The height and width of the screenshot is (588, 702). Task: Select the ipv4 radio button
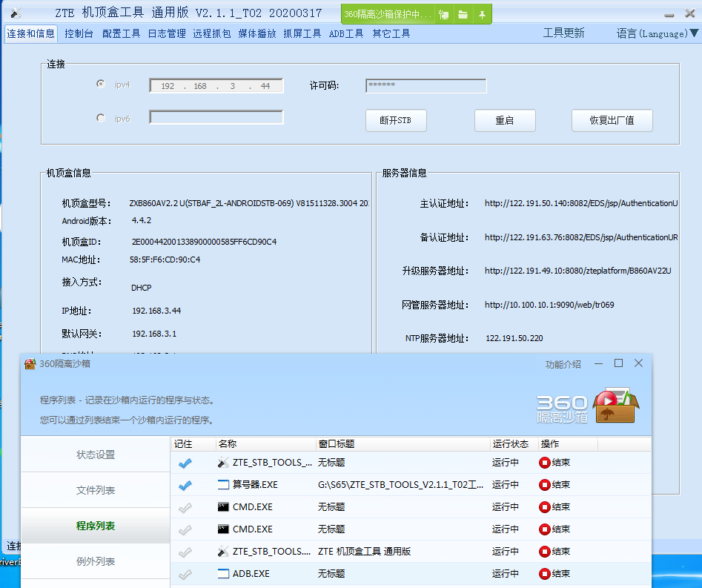click(x=101, y=84)
